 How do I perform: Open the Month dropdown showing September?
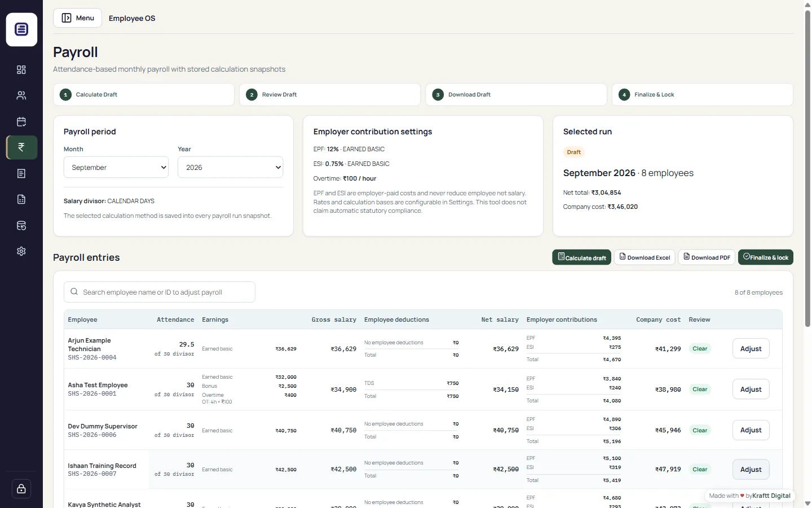[x=116, y=168]
